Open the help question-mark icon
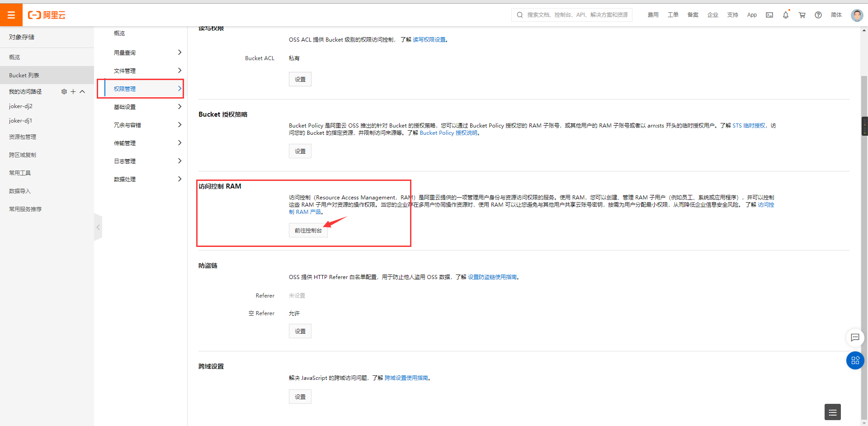The height and width of the screenshot is (426, 868). pos(818,15)
